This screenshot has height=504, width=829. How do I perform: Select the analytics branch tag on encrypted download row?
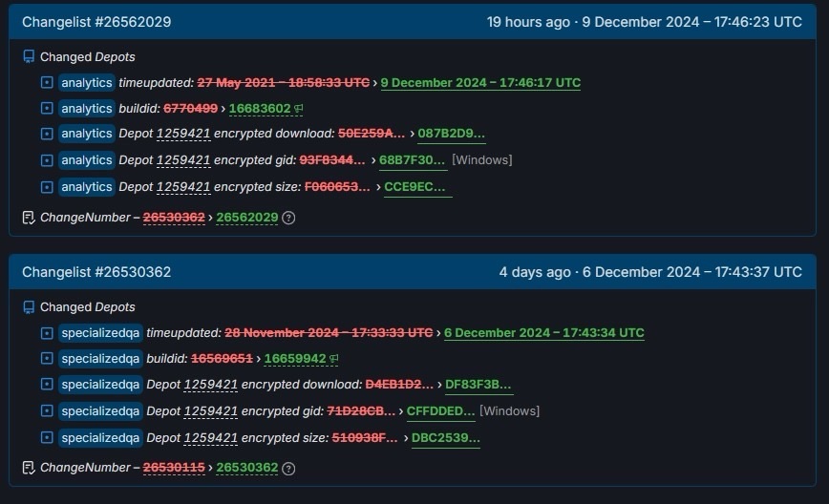coord(87,134)
